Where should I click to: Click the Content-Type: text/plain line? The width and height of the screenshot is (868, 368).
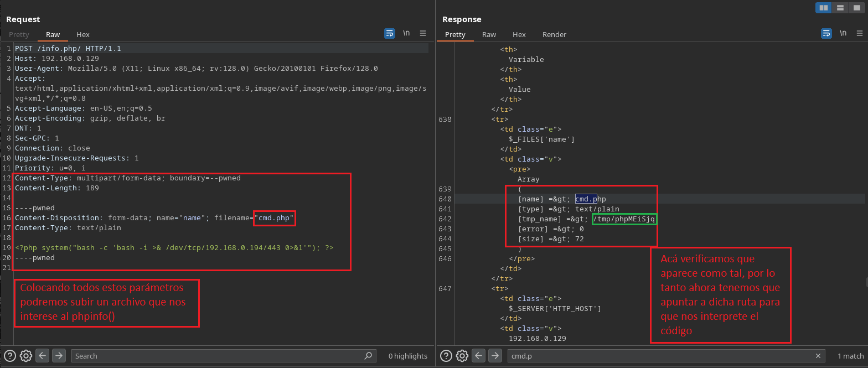coord(68,227)
